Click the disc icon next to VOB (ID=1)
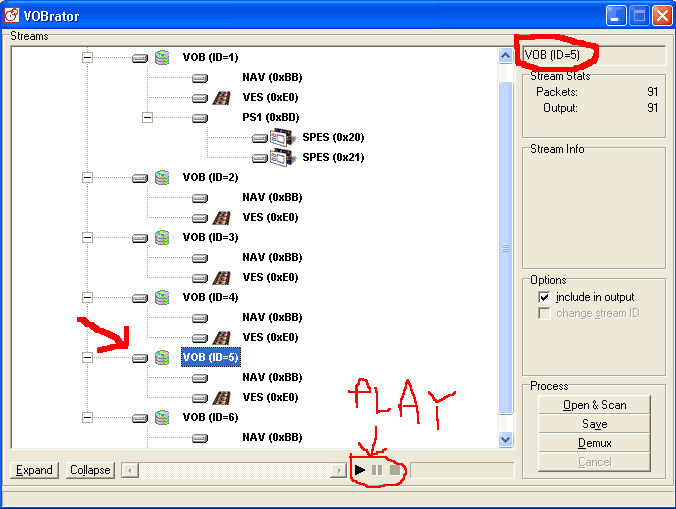676x509 pixels. click(x=162, y=57)
